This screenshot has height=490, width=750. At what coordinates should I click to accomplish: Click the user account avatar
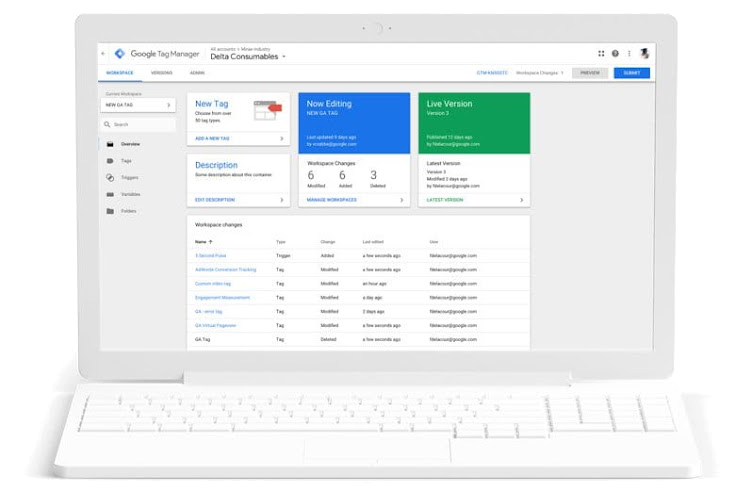click(644, 54)
